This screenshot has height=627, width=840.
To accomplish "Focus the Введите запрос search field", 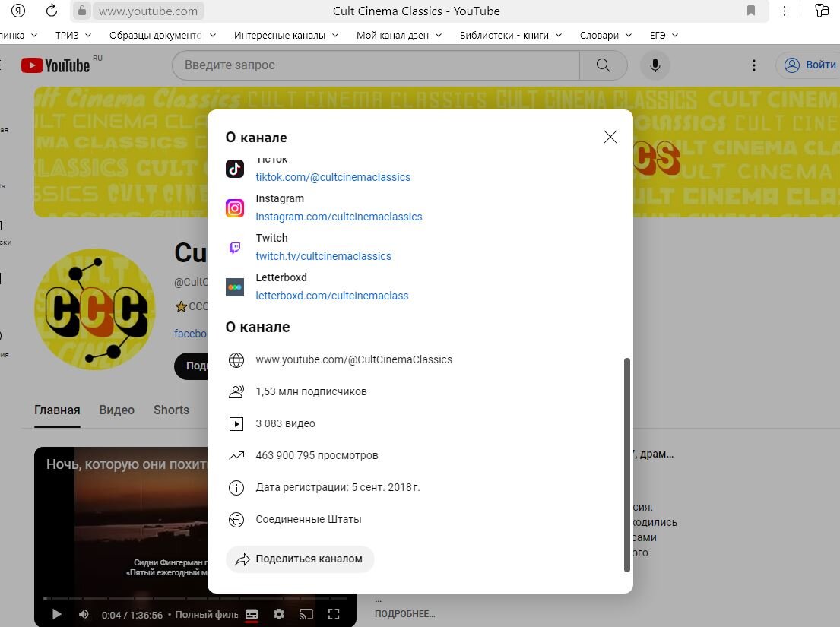I will click(376, 65).
